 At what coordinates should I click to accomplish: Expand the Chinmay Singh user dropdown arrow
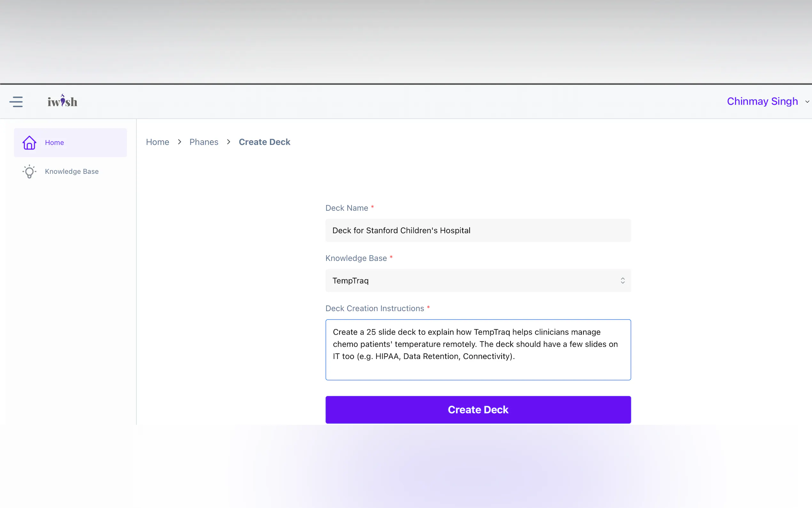(x=807, y=101)
